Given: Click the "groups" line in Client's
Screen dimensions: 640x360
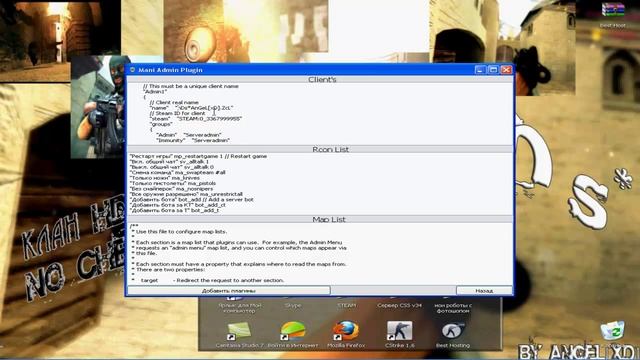Looking at the screenshot, I should (161, 124).
